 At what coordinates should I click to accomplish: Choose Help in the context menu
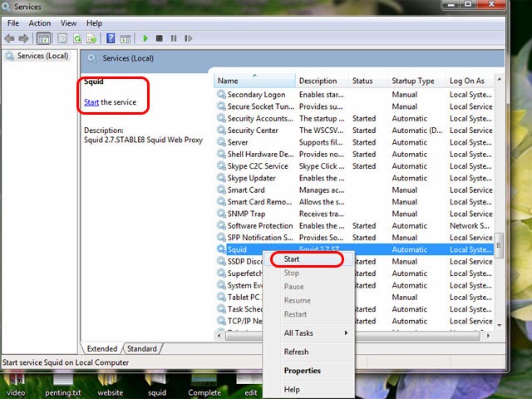[x=308, y=390]
